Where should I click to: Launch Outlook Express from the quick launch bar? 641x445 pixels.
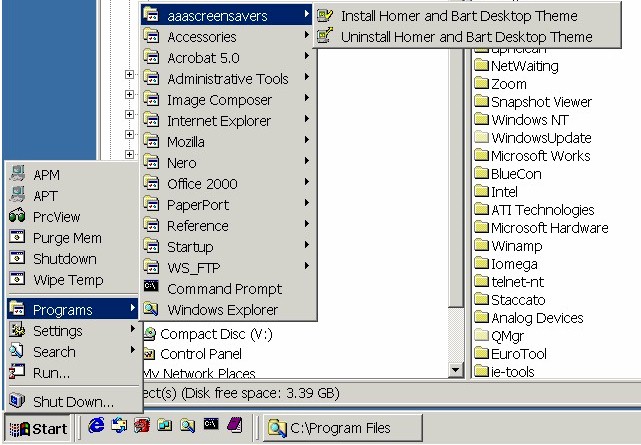coord(119,426)
